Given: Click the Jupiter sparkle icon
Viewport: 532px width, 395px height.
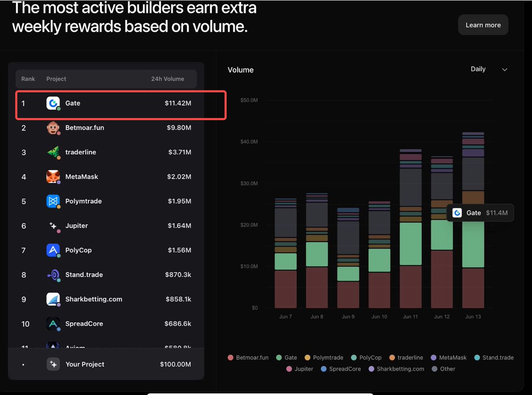Looking at the screenshot, I should (53, 226).
